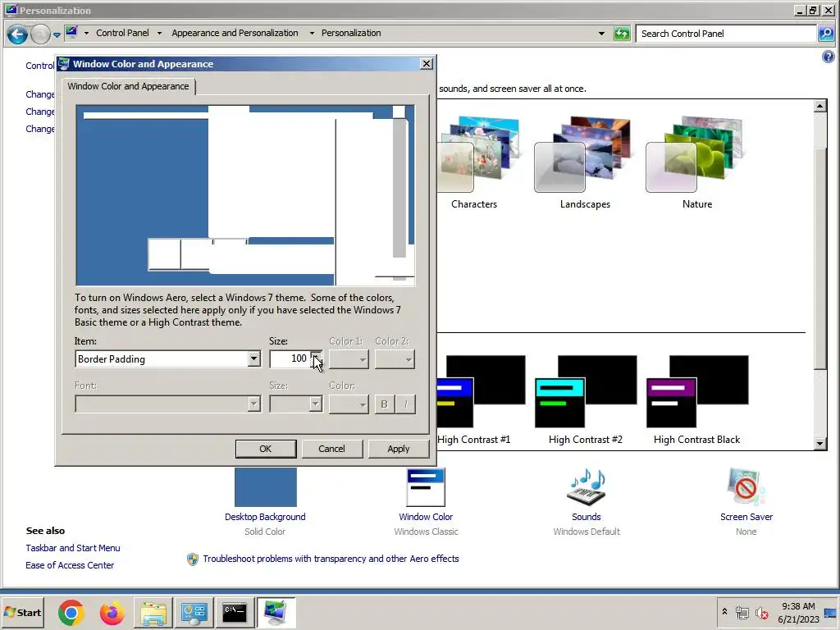Open the Command Prompt taskbar icon
The height and width of the screenshot is (630, 840).
pyautogui.click(x=235, y=612)
